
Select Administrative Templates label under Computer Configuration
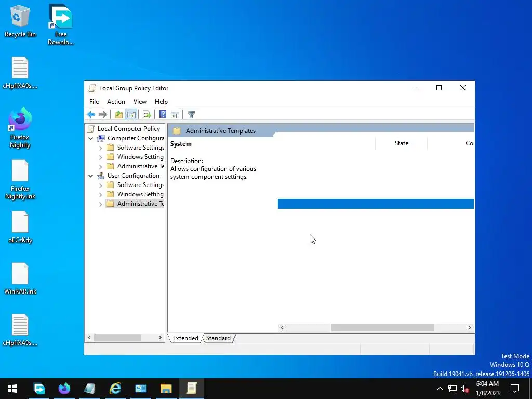pyautogui.click(x=140, y=166)
